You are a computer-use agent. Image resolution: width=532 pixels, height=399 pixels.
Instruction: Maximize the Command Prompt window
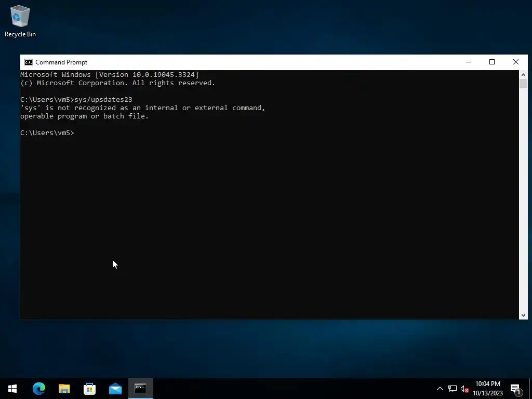492,62
